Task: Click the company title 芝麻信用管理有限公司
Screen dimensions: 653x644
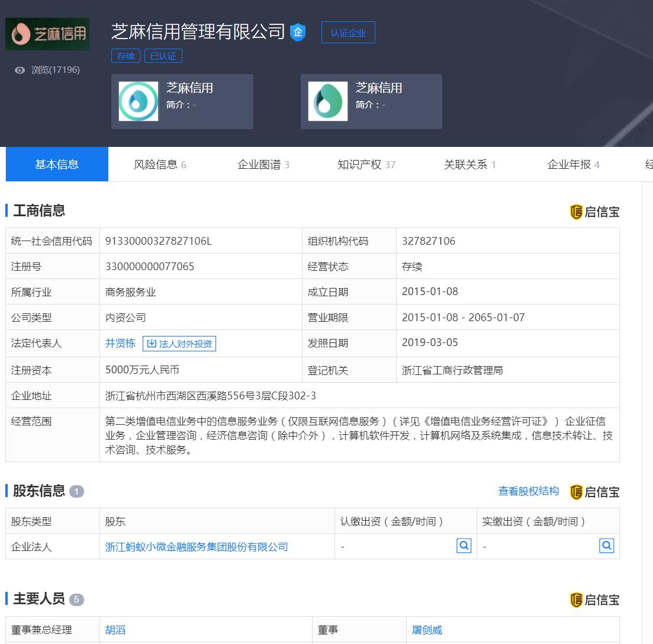Action: (198, 31)
